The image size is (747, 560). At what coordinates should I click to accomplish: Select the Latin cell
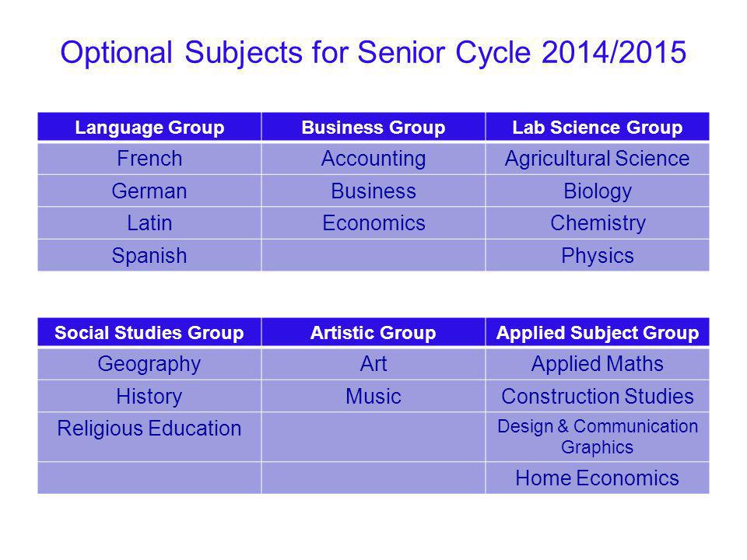(149, 223)
